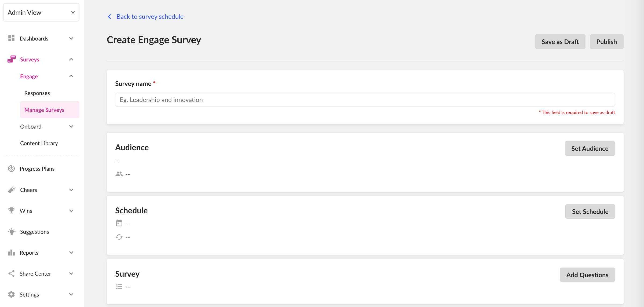Click the recurrence refresh icon in Schedule
This screenshot has width=644, height=307.
119,237
